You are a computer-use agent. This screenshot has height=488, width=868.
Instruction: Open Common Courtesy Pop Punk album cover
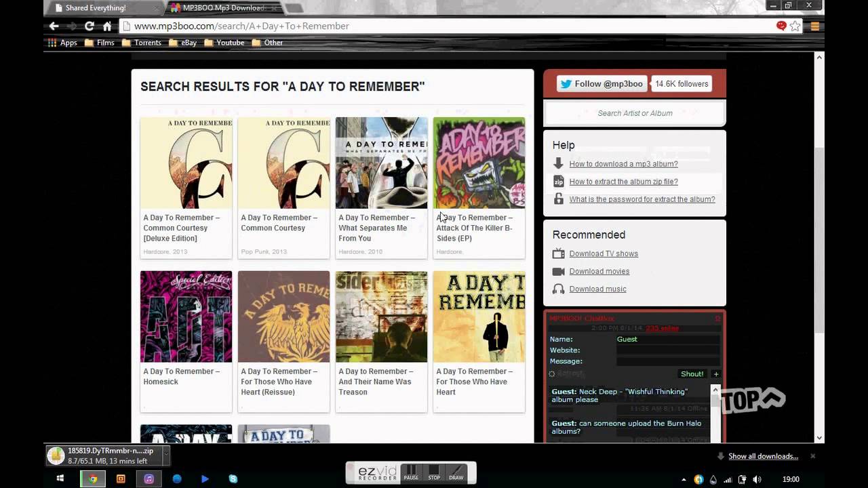[x=283, y=163]
